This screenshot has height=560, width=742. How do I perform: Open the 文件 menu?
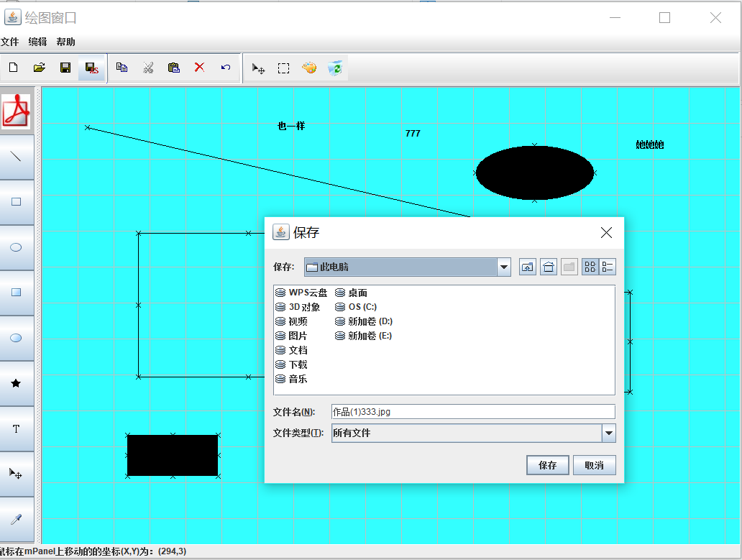tap(10, 42)
